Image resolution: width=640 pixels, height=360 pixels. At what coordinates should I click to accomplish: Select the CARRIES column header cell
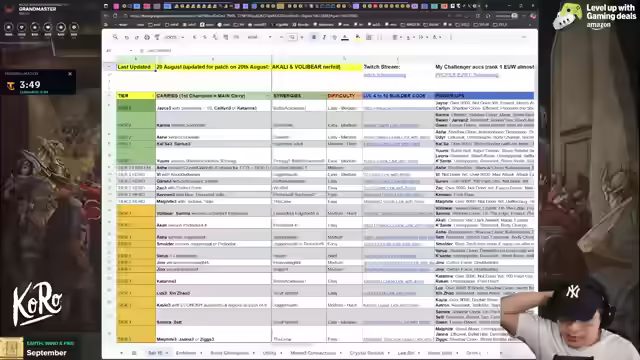tap(213, 96)
